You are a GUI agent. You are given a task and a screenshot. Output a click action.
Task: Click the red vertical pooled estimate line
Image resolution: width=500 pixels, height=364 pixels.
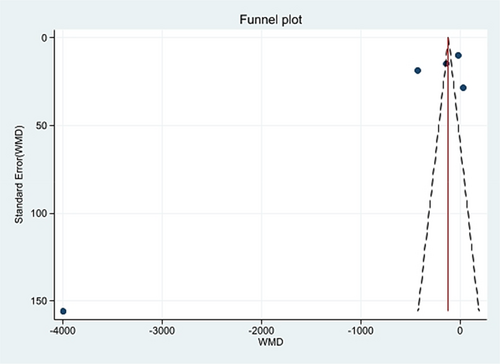click(x=448, y=174)
